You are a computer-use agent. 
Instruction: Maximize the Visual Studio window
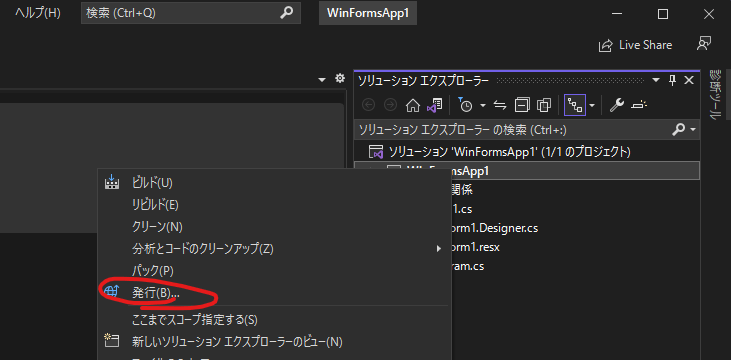[x=662, y=14]
